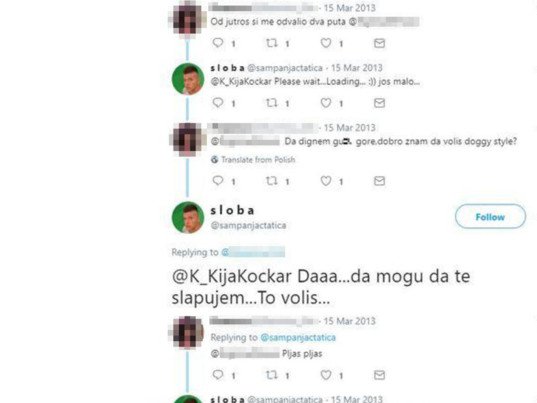Follow the sloba account
Image resolution: width=537 pixels, height=403 pixels.
pyautogui.click(x=490, y=216)
